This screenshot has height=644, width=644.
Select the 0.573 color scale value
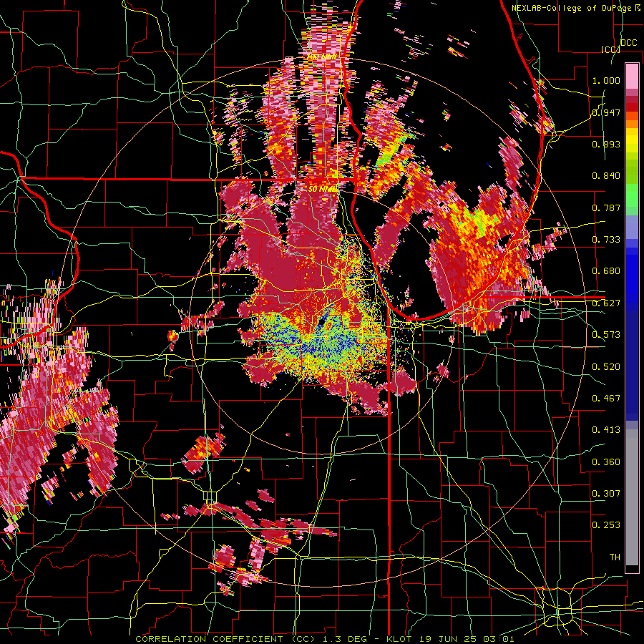pos(606,335)
